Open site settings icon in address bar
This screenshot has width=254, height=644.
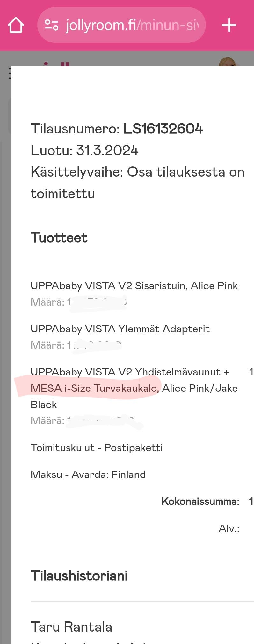tap(51, 25)
